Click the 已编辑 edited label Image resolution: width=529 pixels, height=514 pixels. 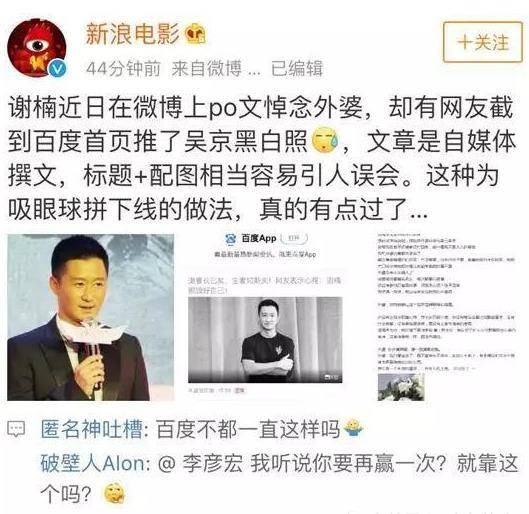[297, 68]
